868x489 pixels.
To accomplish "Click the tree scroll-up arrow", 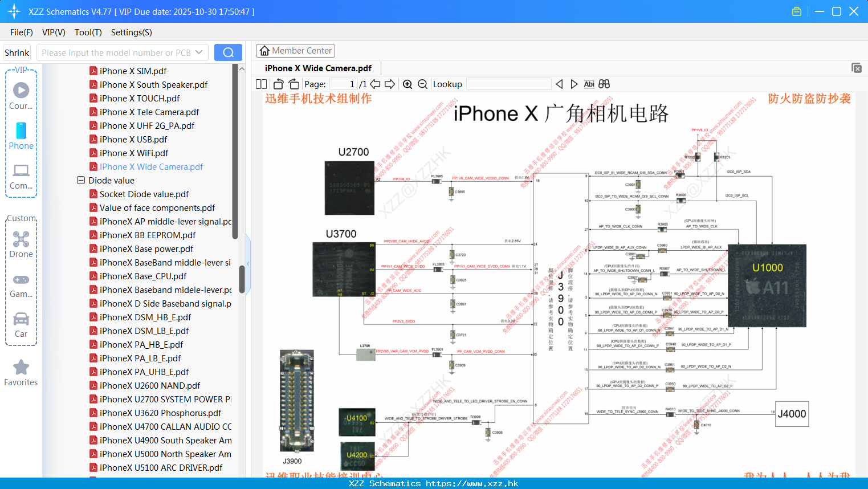I will 242,69.
